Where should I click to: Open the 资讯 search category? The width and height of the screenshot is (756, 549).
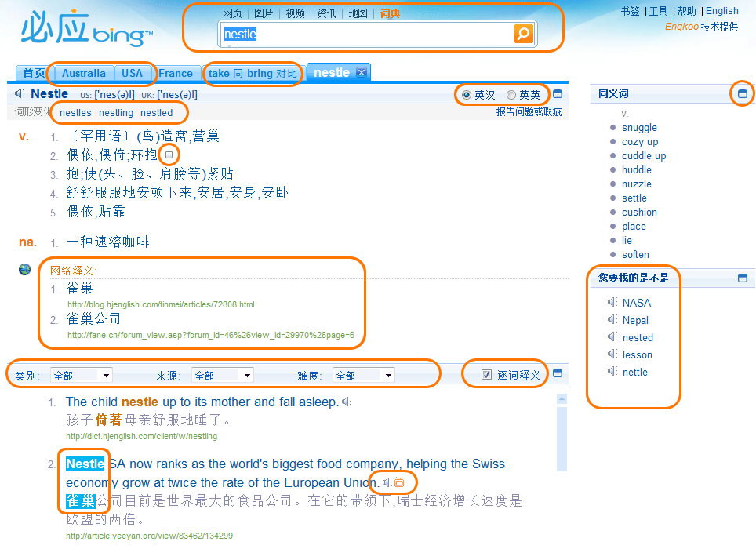coord(326,13)
